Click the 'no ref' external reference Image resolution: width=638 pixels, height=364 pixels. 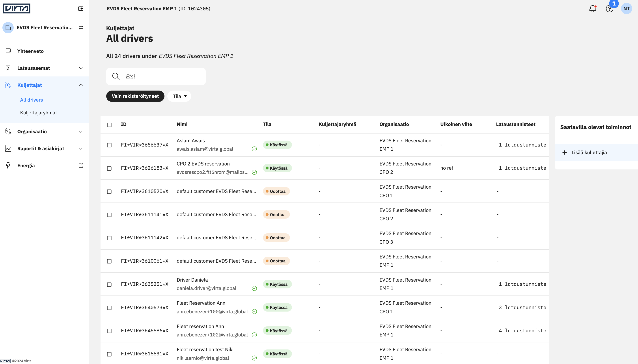[446, 168]
